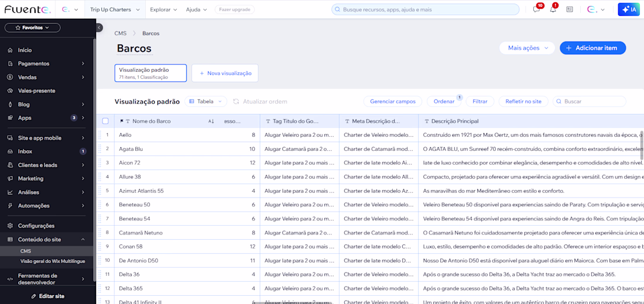Screen dimensions: 644x304
Task: Select the Visualização padrão view tab
Action: pyautogui.click(x=150, y=73)
